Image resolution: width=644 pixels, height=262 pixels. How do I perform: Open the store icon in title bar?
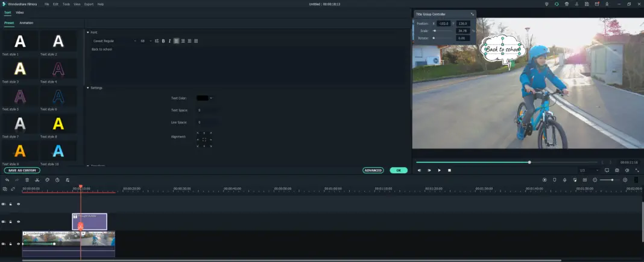coord(567,4)
